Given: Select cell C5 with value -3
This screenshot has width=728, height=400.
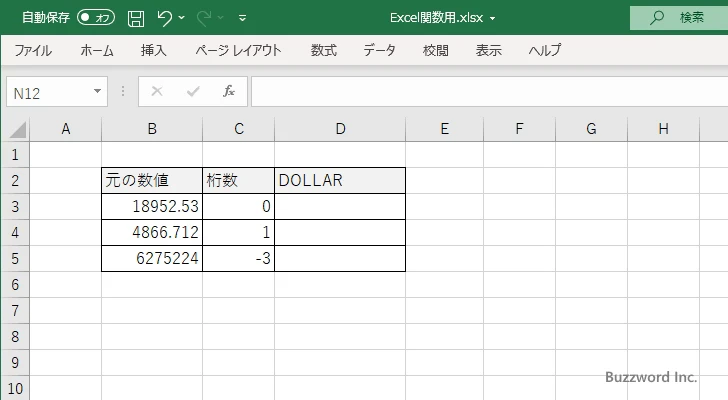Looking at the screenshot, I should [x=239, y=258].
